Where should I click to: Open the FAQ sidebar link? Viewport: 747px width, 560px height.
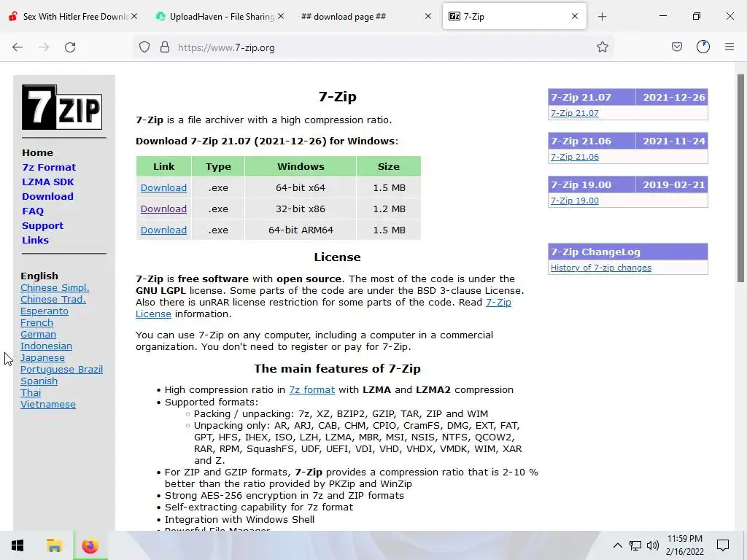pyautogui.click(x=33, y=211)
